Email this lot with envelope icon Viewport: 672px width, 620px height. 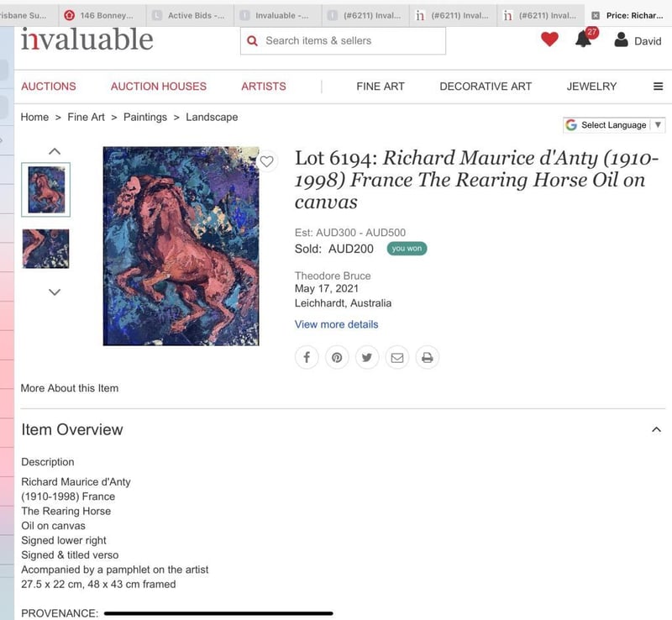click(396, 357)
